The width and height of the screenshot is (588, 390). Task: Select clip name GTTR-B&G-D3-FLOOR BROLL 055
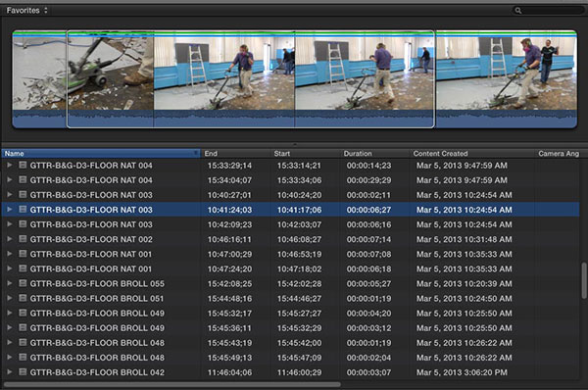tap(97, 284)
